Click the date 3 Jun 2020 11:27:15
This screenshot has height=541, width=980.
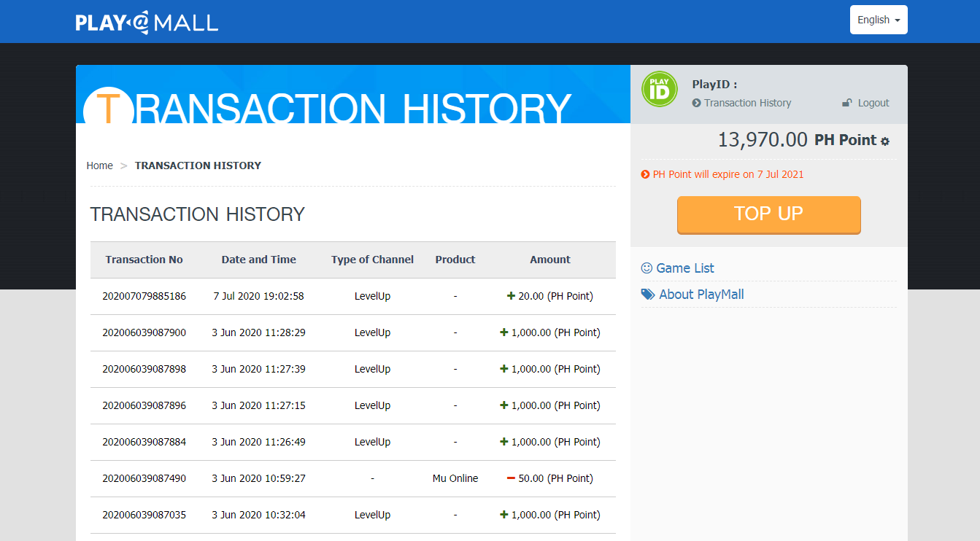259,405
